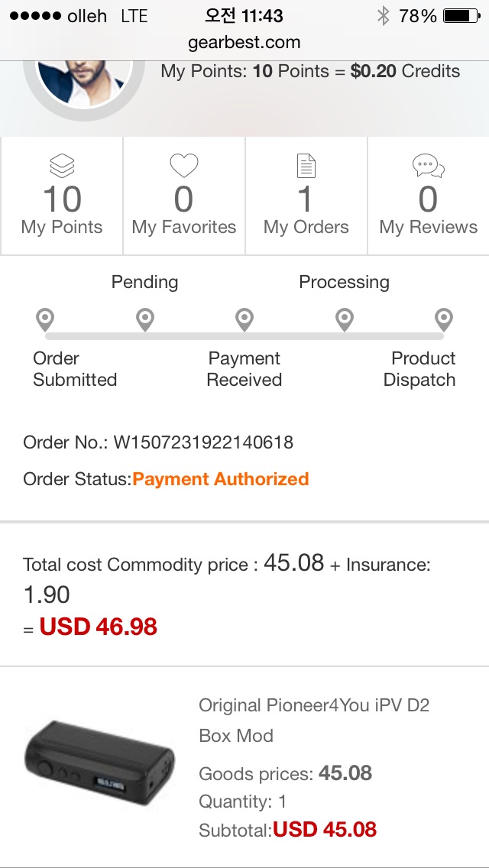This screenshot has width=489, height=868.
Task: Click the Order Submitted location pin
Action: [45, 319]
